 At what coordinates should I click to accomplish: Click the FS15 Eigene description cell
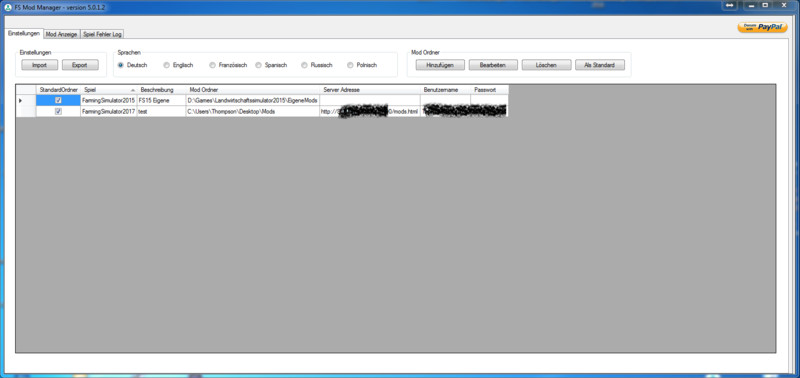pos(161,100)
